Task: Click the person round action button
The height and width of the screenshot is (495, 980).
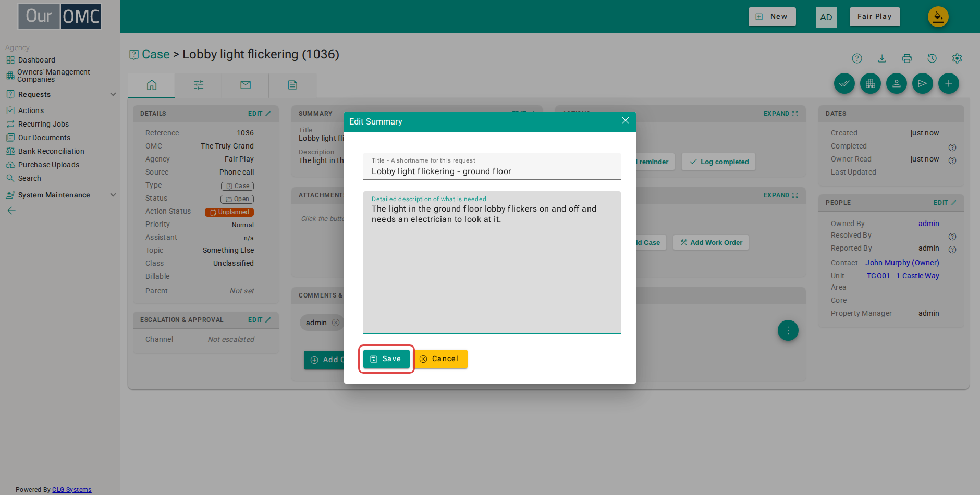Action: pyautogui.click(x=897, y=83)
